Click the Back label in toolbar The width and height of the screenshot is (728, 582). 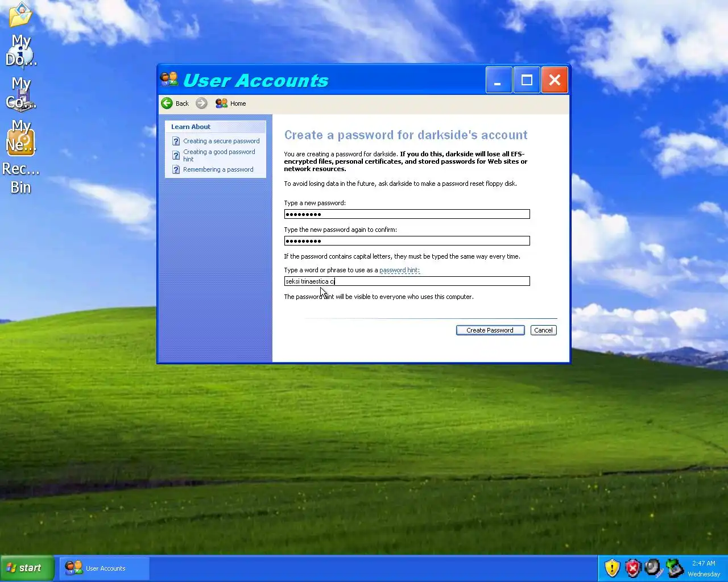click(182, 103)
